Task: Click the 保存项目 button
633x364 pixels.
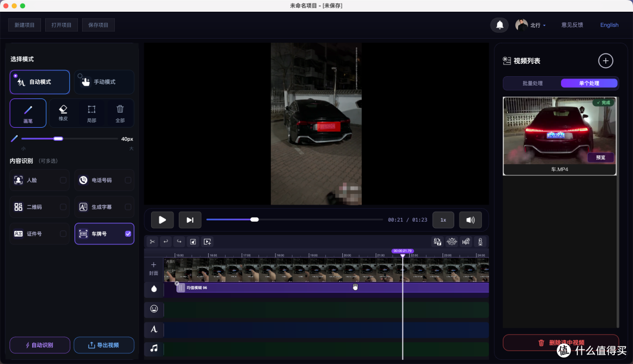Action: (x=98, y=25)
